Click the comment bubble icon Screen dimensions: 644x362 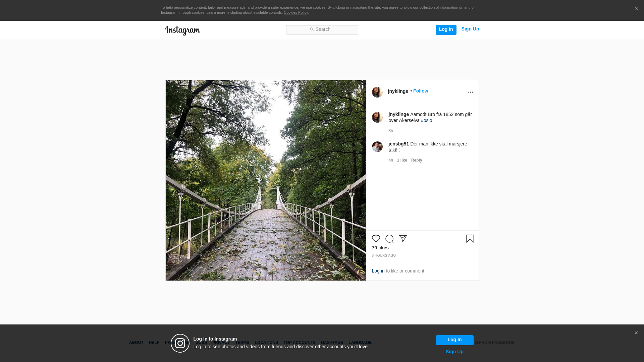(x=389, y=239)
